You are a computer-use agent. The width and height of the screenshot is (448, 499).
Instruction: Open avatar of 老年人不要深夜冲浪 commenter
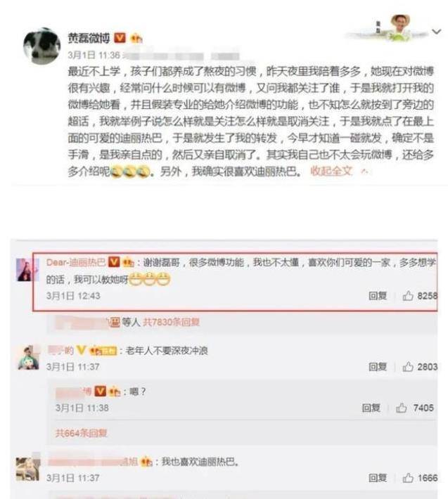click(x=29, y=358)
